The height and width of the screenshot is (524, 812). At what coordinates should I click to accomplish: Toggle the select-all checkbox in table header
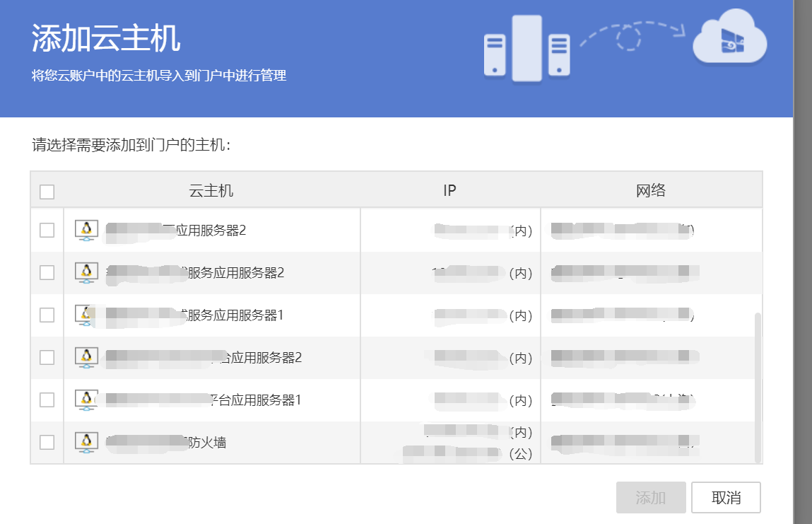[47, 192]
